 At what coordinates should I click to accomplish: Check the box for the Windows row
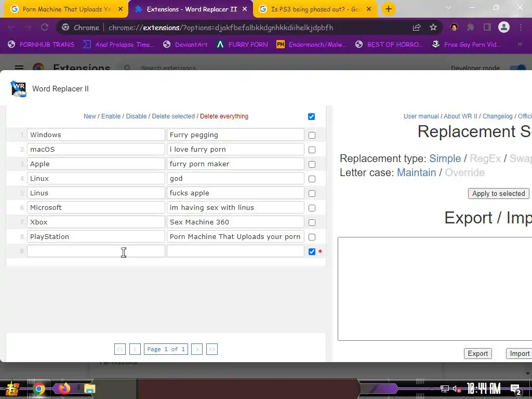[x=312, y=136]
